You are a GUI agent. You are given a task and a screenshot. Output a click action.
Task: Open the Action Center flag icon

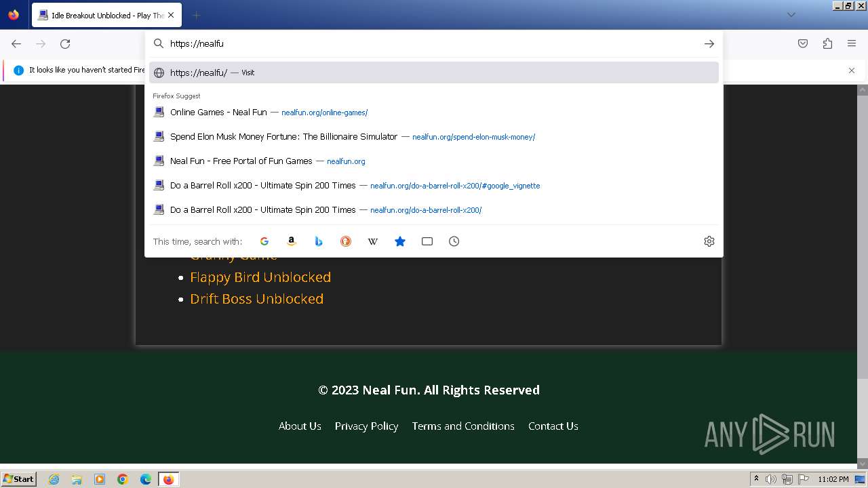[x=804, y=479]
